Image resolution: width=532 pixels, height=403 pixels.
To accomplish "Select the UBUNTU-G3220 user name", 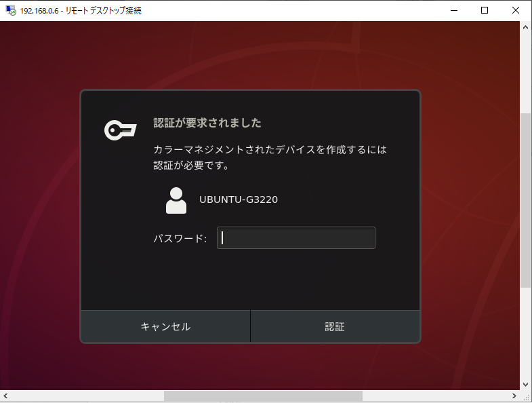I will point(239,199).
